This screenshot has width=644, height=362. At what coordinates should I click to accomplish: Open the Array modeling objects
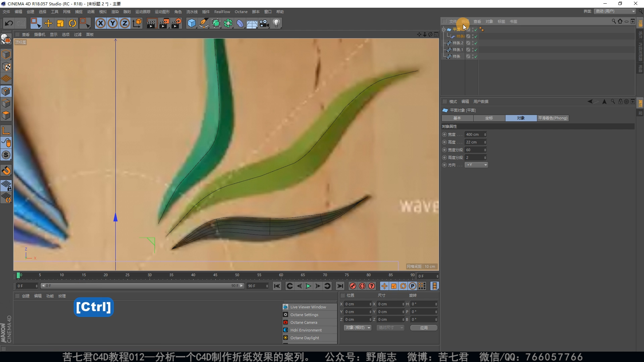[228, 23]
